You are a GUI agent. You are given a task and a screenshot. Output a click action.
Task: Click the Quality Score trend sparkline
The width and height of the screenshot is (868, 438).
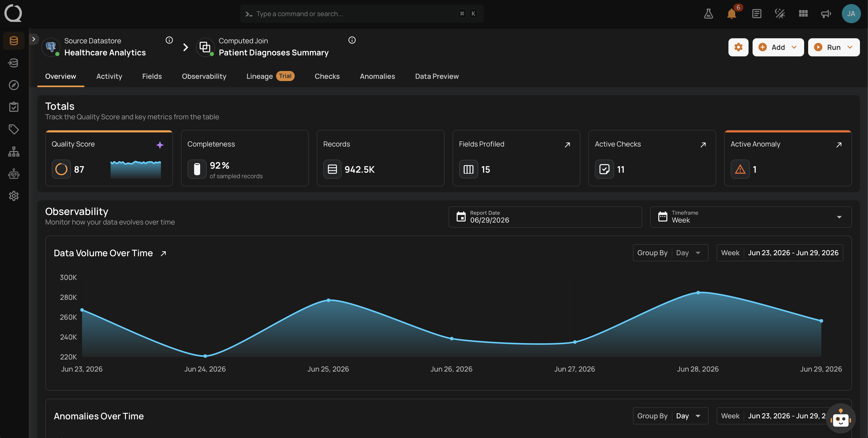coord(136,169)
